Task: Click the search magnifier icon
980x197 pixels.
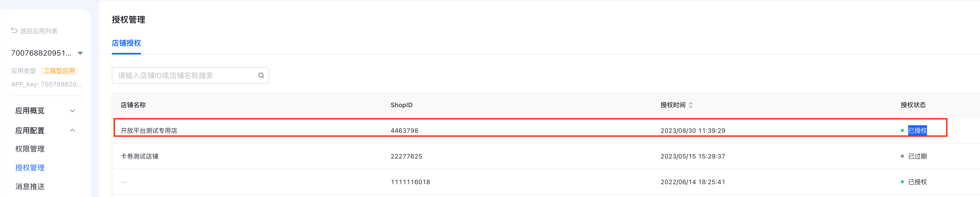Action: pos(261,75)
